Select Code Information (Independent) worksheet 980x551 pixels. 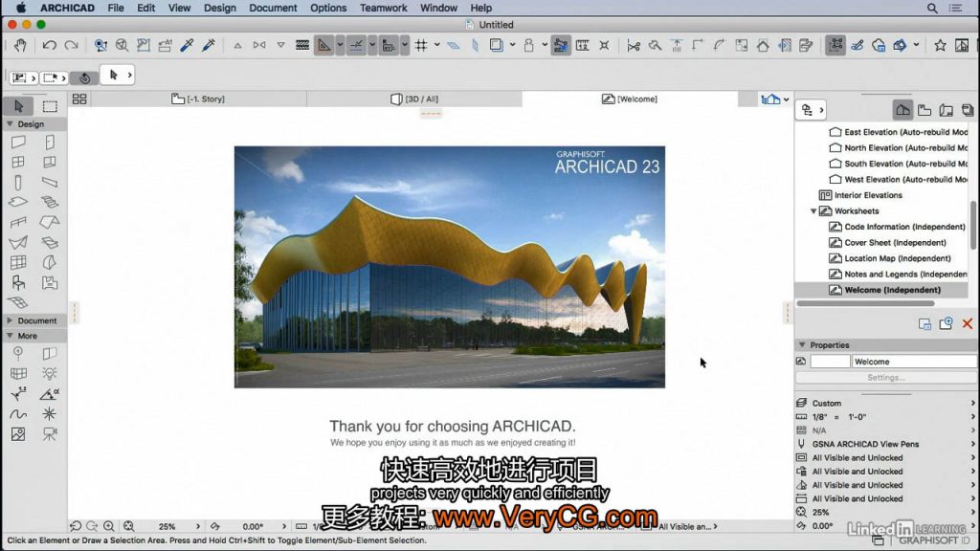coord(904,227)
